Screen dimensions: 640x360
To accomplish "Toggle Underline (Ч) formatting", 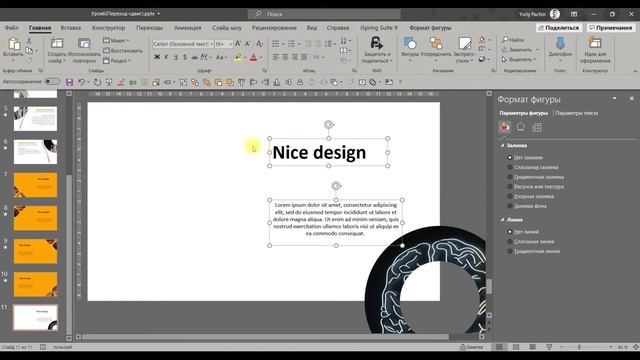I will point(176,57).
